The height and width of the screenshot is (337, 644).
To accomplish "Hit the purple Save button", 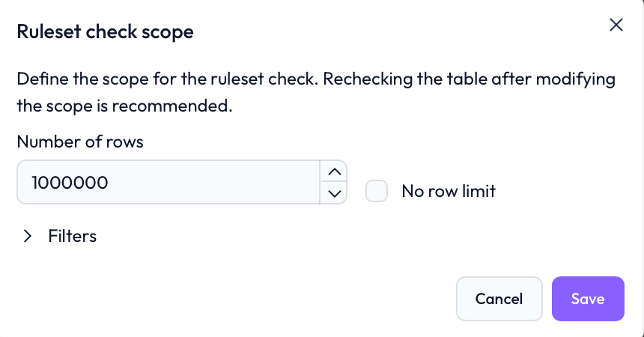I will click(x=587, y=299).
